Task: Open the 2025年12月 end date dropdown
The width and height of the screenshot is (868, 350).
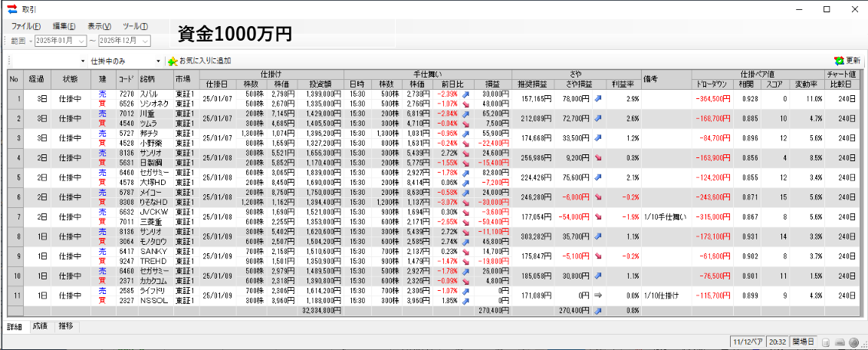Action: coord(145,41)
